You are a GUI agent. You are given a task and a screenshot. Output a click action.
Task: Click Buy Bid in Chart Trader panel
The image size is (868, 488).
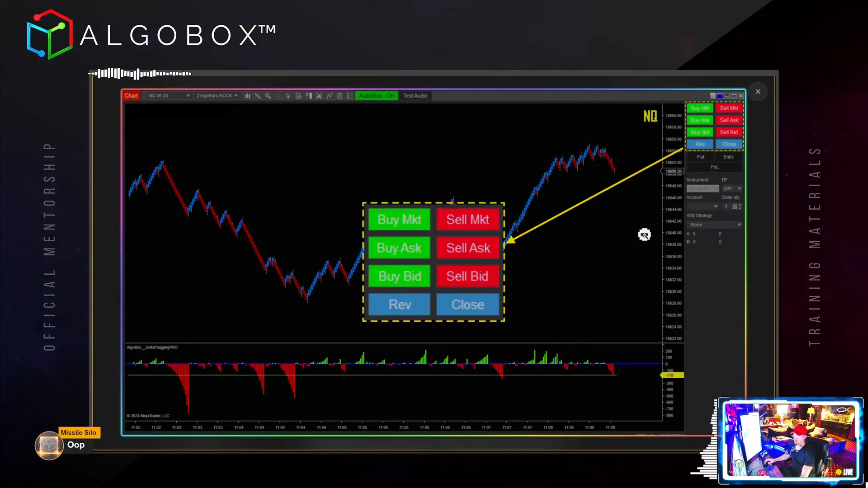[x=700, y=132]
